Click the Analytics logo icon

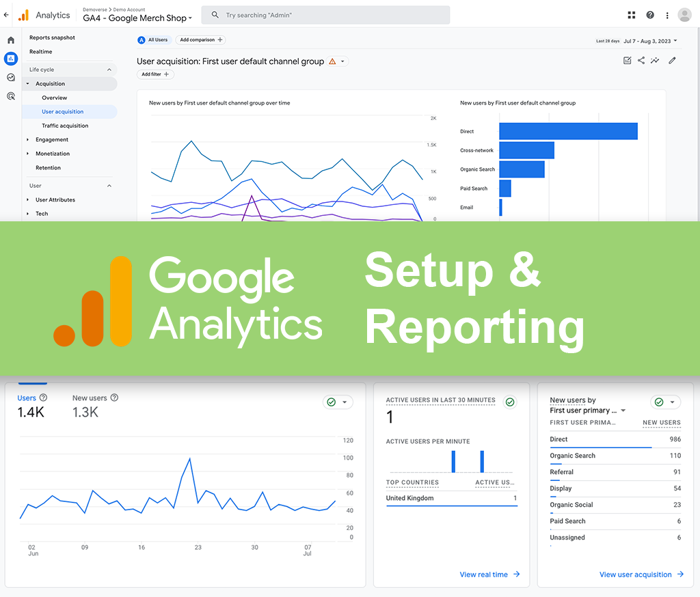[24, 15]
